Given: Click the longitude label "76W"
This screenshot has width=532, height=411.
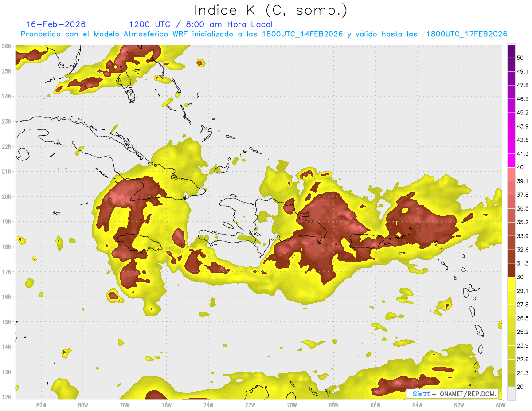Looking at the screenshot, I should (167, 405).
